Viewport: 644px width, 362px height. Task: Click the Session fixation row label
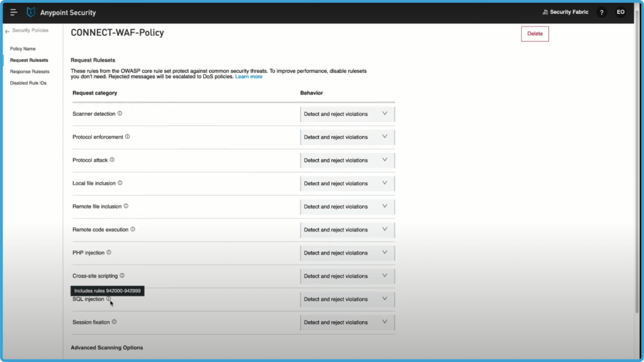[x=91, y=322]
